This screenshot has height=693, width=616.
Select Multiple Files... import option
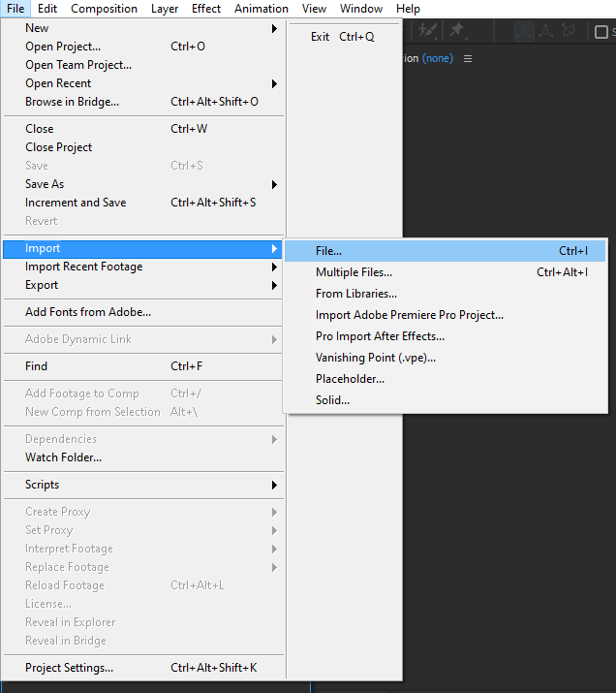click(354, 272)
